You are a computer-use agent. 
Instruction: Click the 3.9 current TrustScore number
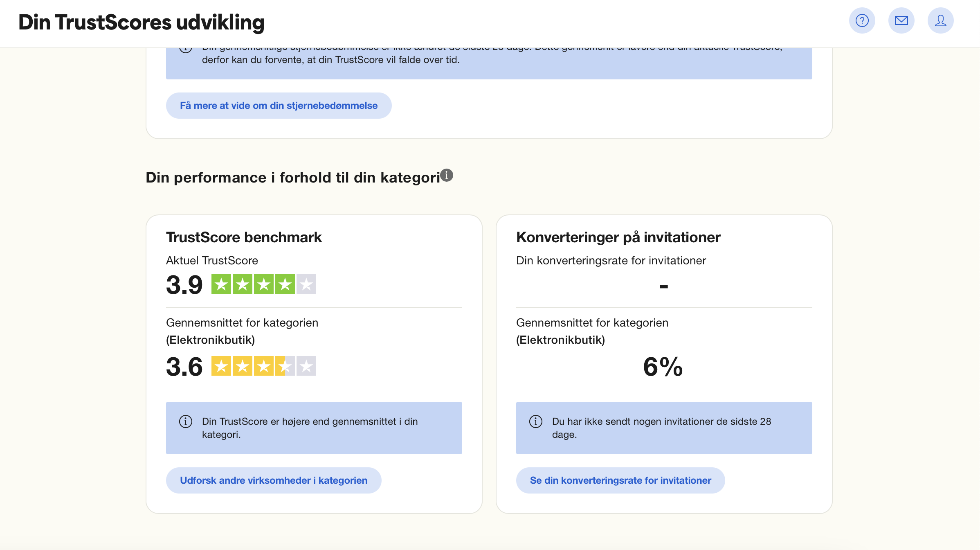pyautogui.click(x=184, y=285)
